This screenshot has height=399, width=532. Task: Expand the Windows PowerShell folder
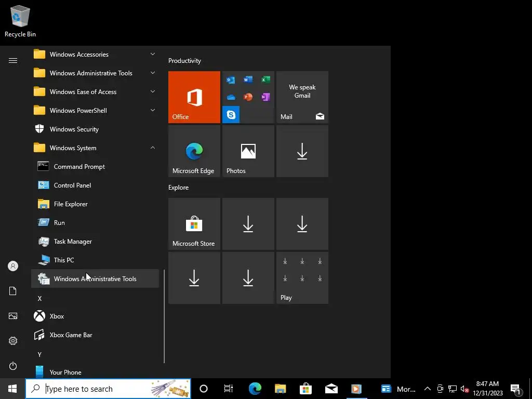[95, 110]
